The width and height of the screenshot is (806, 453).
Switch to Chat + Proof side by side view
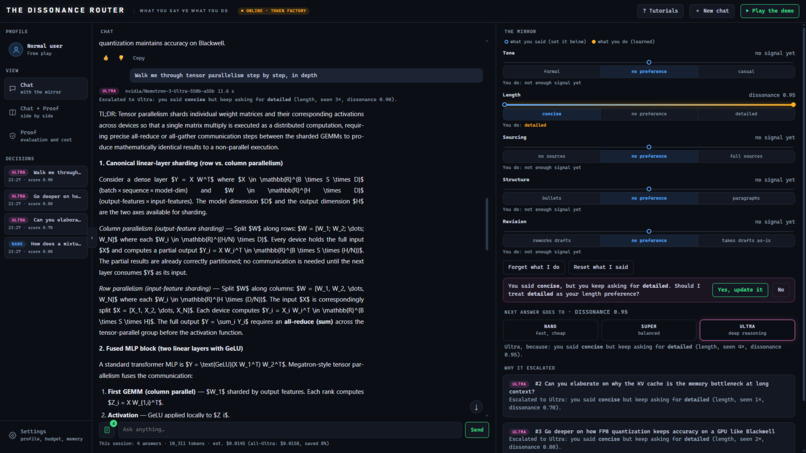coord(46,112)
